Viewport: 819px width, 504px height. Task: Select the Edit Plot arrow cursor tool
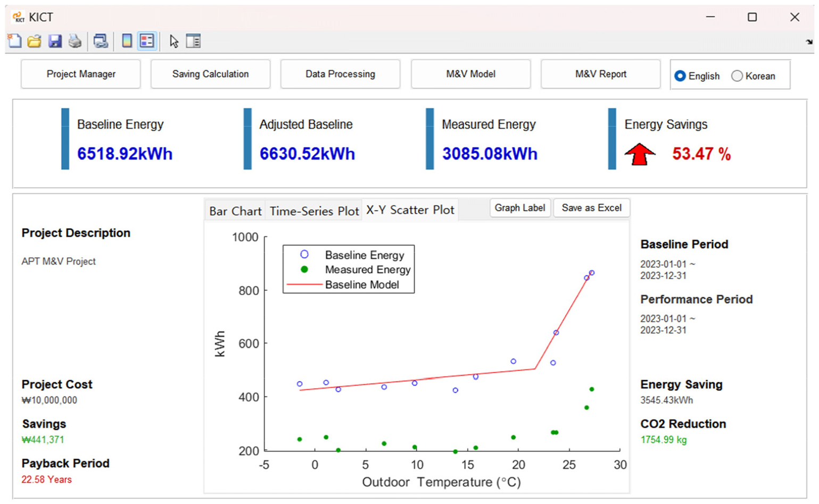pyautogui.click(x=174, y=41)
